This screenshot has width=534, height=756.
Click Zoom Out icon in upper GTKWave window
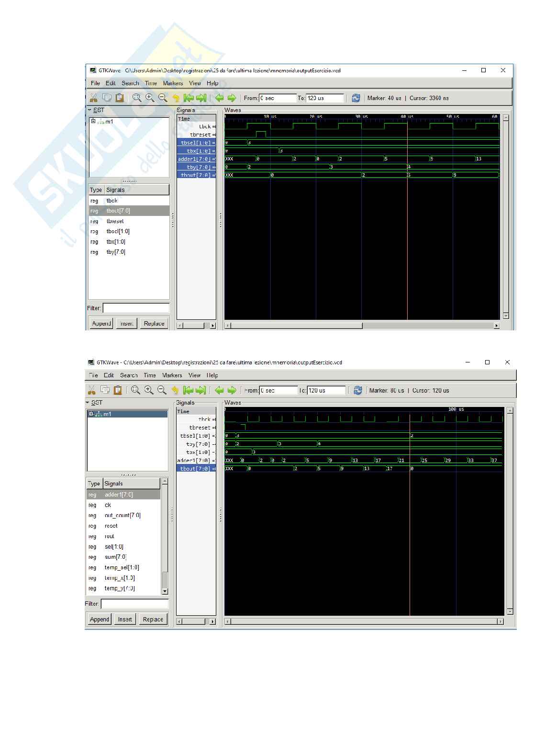coord(163,98)
